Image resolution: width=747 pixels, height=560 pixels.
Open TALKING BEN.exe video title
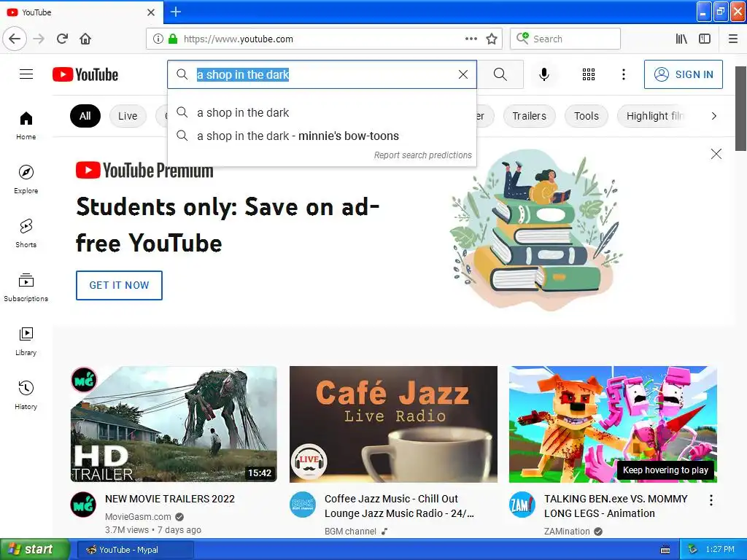616,506
